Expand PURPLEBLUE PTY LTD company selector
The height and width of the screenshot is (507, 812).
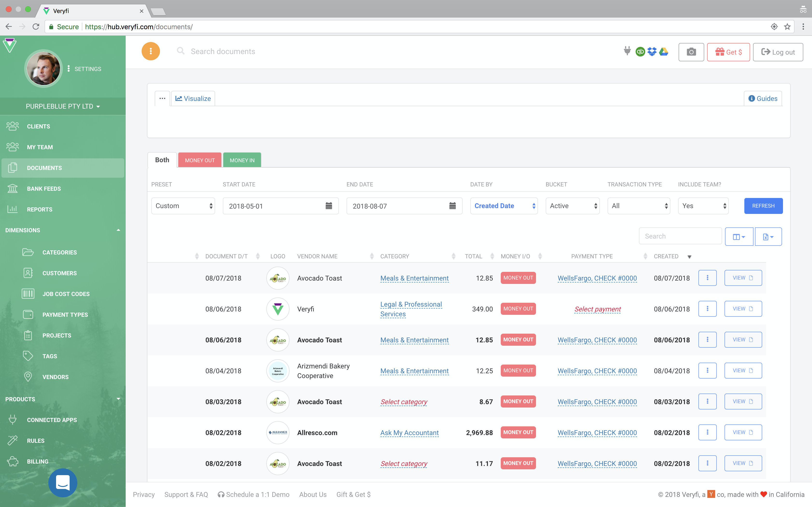(63, 106)
